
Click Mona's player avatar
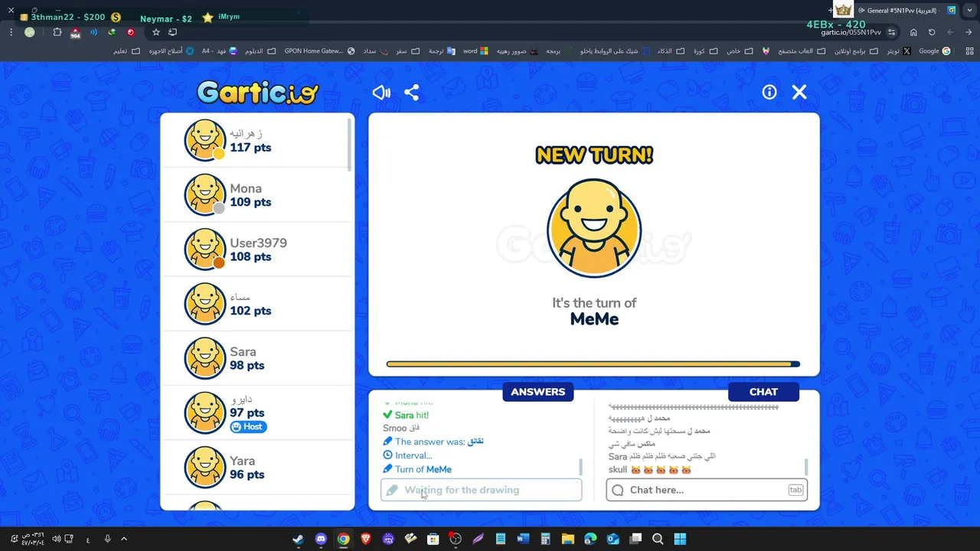point(205,194)
